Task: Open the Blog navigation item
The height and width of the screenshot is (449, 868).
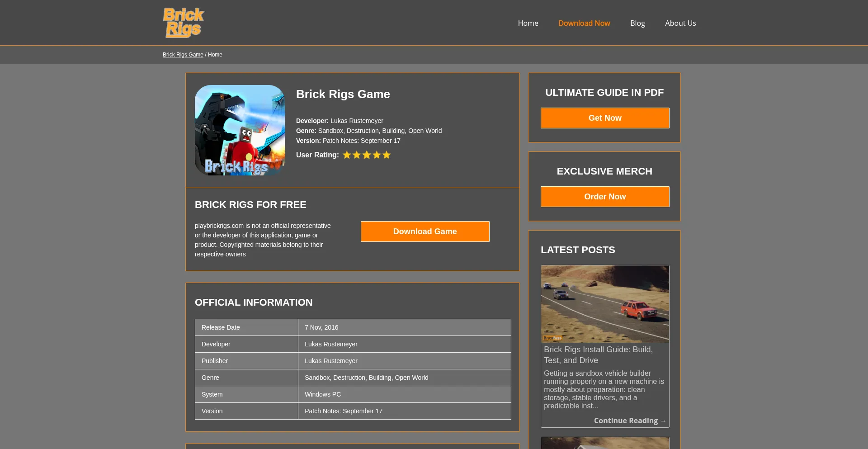Action: point(637,23)
